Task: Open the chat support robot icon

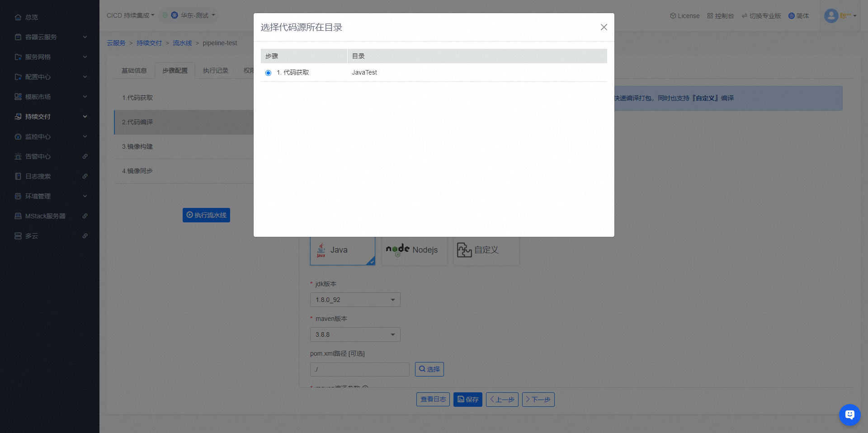Action: pos(849,414)
